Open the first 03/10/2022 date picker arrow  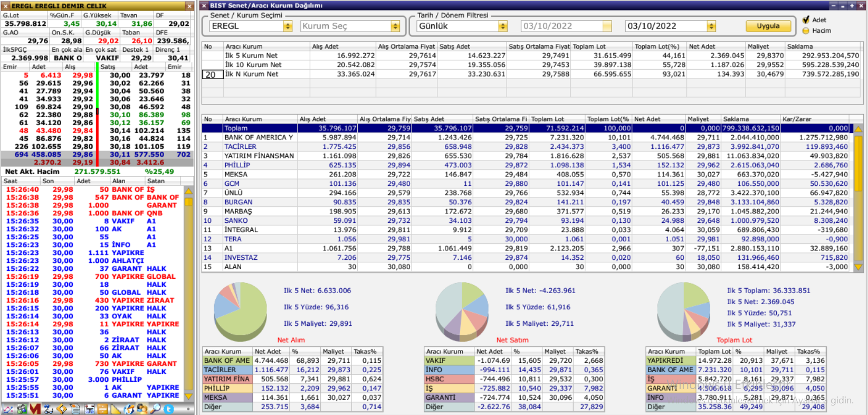tap(607, 26)
